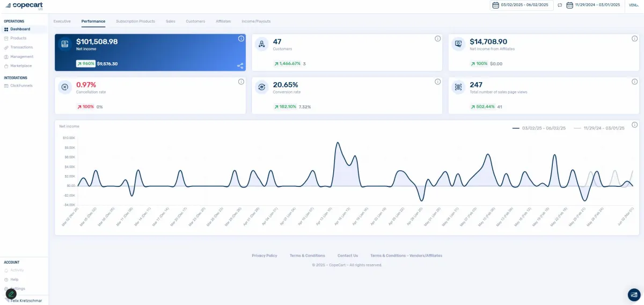Click the share icon on Net income card

click(240, 66)
